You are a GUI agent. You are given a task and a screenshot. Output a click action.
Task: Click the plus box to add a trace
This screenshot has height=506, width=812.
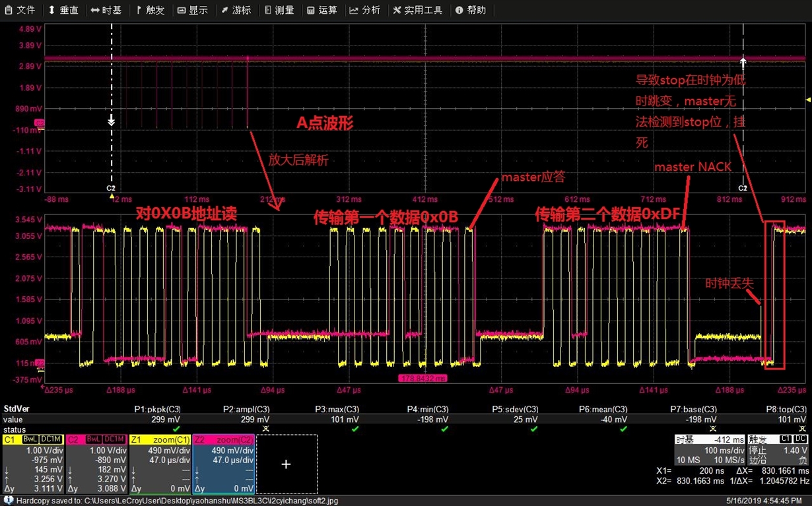pyautogui.click(x=286, y=464)
